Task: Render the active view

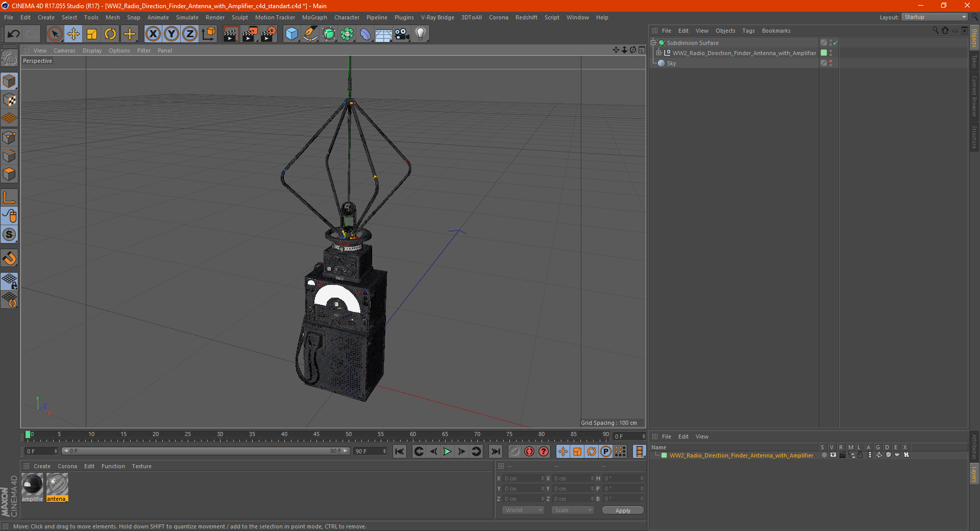Action: [231, 34]
